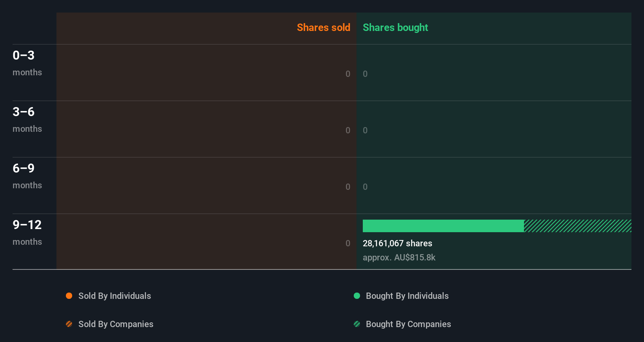Toggle the Sold By Companies legend label
This screenshot has width=644, height=342.
tap(116, 324)
